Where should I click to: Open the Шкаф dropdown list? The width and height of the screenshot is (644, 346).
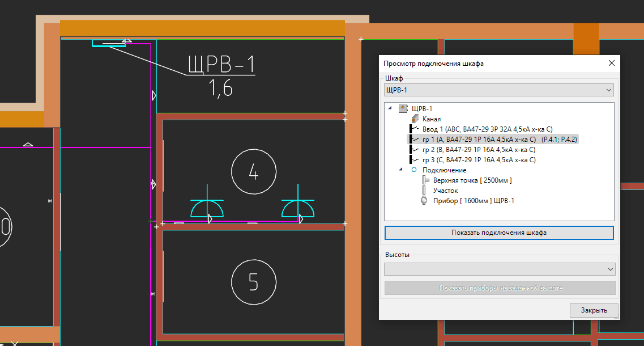tap(608, 90)
